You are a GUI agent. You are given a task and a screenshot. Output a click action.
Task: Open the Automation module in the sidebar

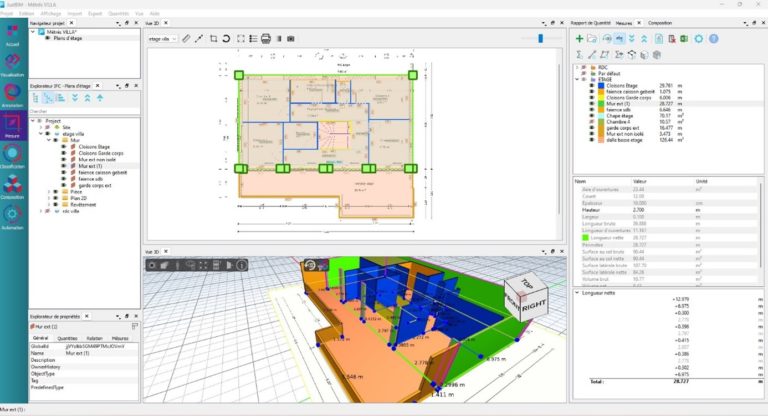12,218
